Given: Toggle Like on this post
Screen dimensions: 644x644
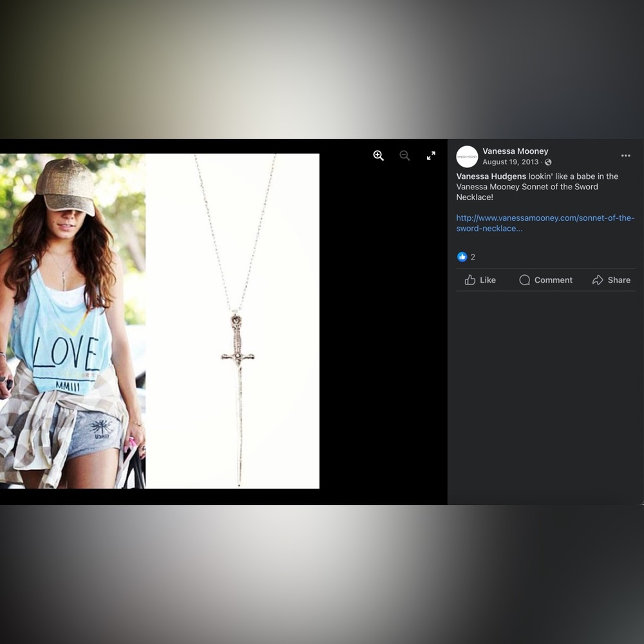Looking at the screenshot, I should tap(480, 280).
